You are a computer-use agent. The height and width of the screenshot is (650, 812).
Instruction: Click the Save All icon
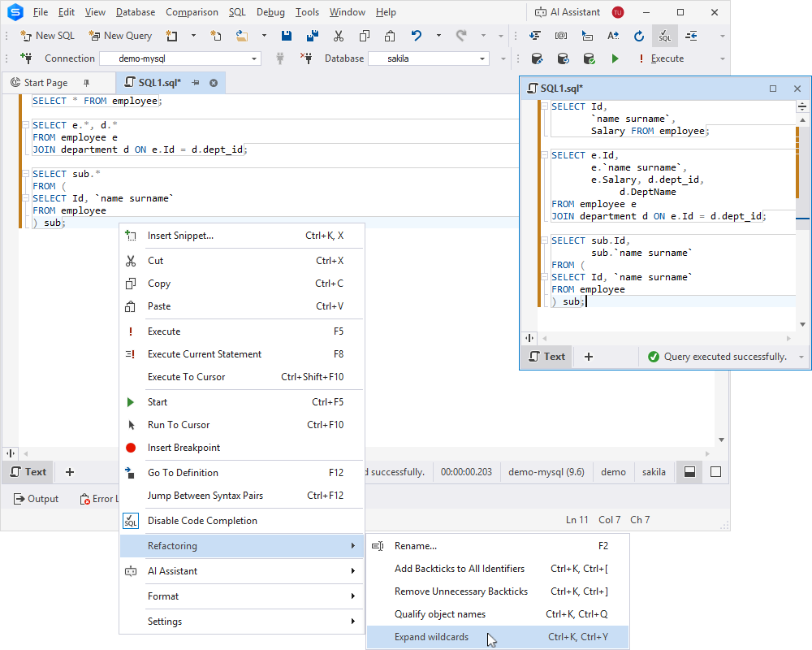click(313, 36)
